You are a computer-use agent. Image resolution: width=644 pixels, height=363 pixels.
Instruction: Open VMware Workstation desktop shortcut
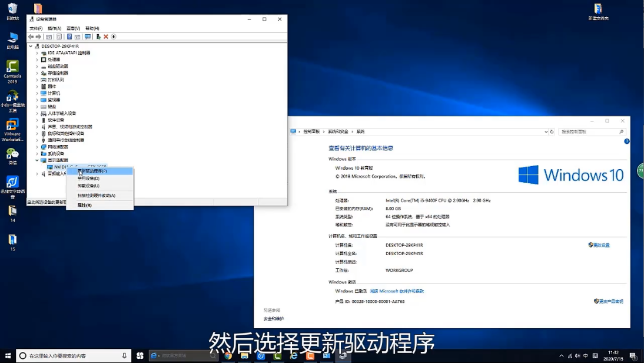coord(12,128)
